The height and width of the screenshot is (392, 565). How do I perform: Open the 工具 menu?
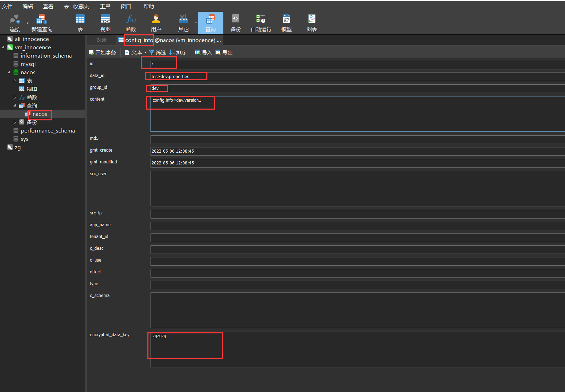coord(105,6)
